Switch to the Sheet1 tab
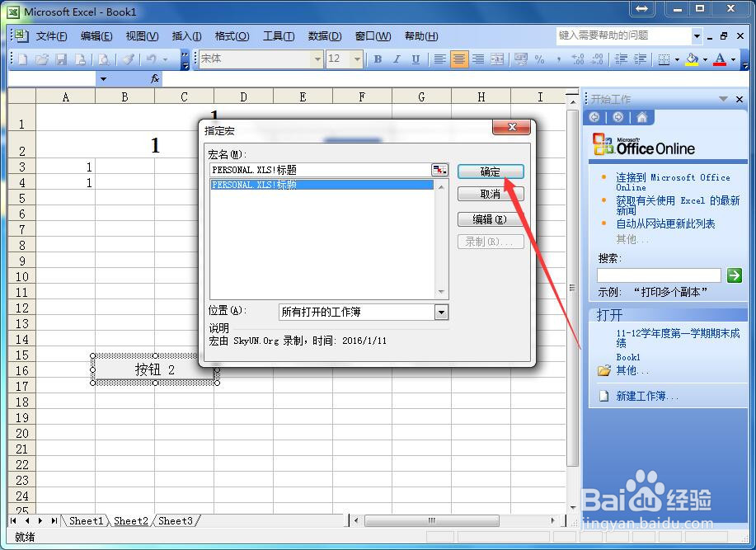Screen dimensions: 756x550 pos(87,521)
